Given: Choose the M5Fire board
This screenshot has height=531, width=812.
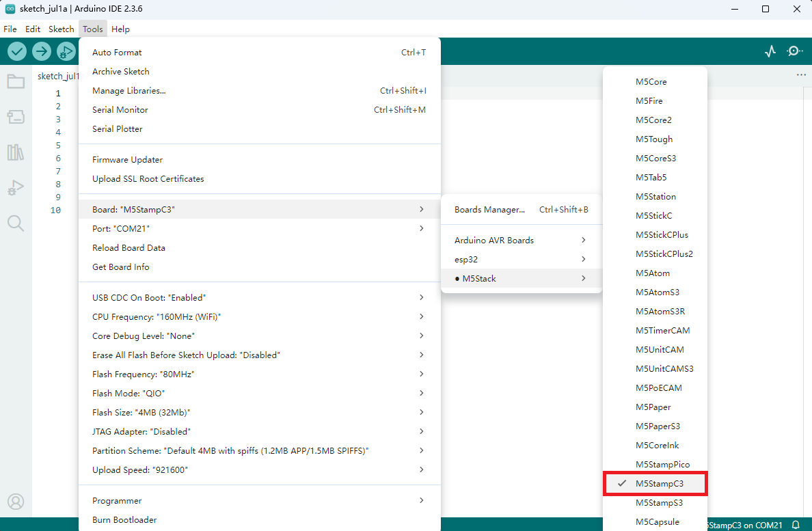Looking at the screenshot, I should (655, 101).
